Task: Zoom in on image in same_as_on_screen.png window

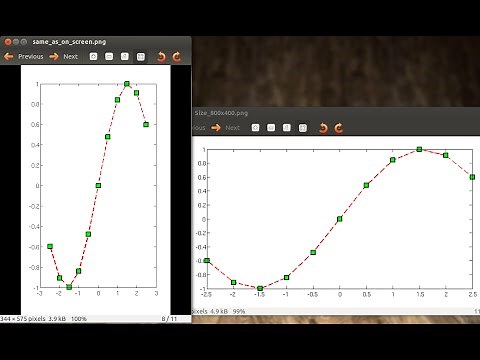Action: tap(93, 57)
